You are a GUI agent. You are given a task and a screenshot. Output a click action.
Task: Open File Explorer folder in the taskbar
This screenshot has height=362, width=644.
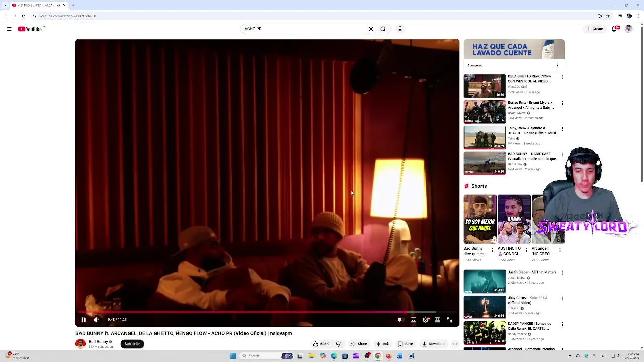click(311, 356)
